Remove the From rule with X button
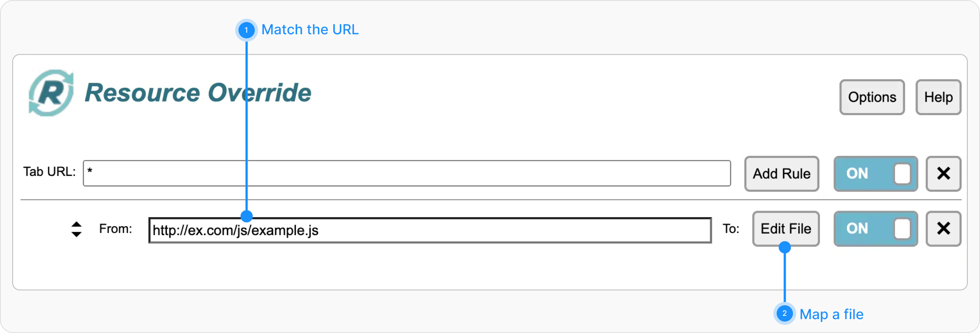 click(943, 229)
